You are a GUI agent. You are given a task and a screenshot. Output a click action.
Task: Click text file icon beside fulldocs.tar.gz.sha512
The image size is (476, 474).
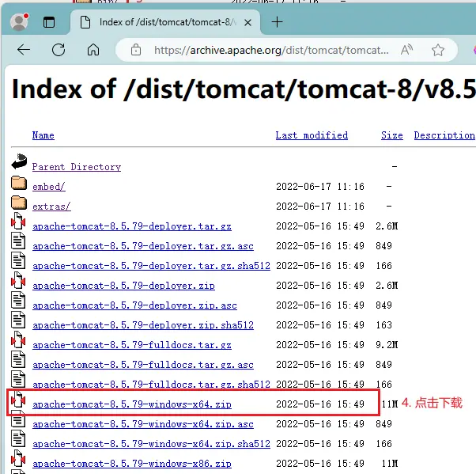[x=18, y=379]
